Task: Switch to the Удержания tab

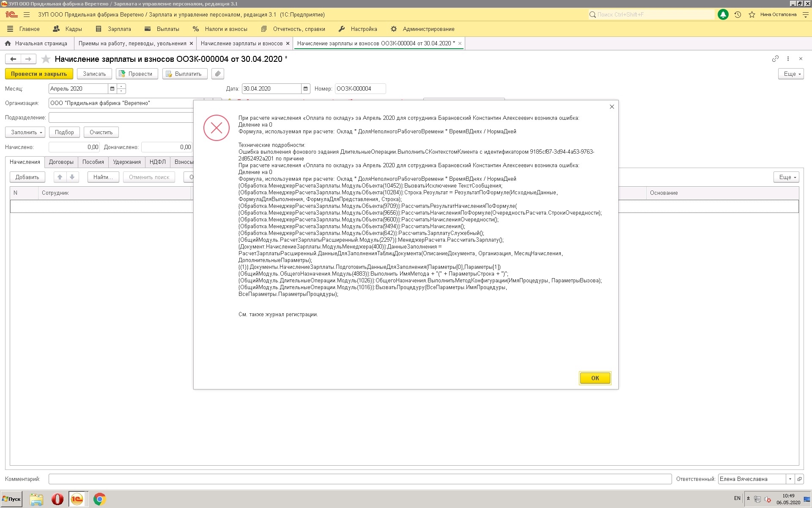Action: coord(127,162)
